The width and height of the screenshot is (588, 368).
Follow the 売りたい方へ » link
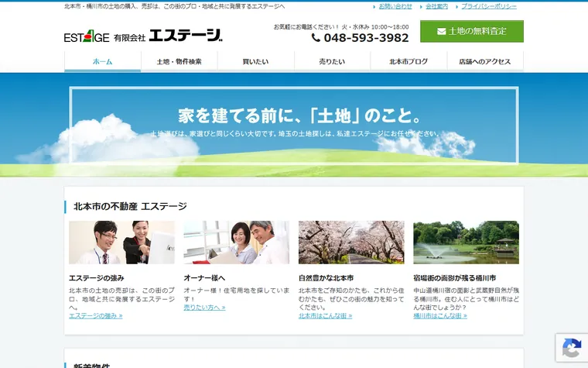(204, 308)
